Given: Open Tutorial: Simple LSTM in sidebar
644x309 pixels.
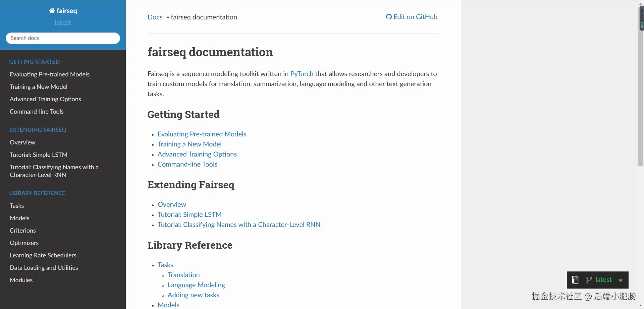Looking at the screenshot, I should point(39,155).
